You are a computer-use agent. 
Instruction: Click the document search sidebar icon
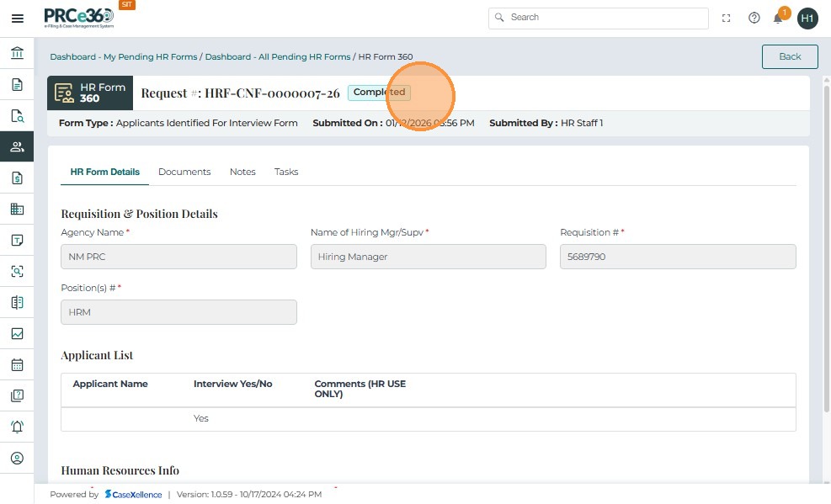point(17,116)
